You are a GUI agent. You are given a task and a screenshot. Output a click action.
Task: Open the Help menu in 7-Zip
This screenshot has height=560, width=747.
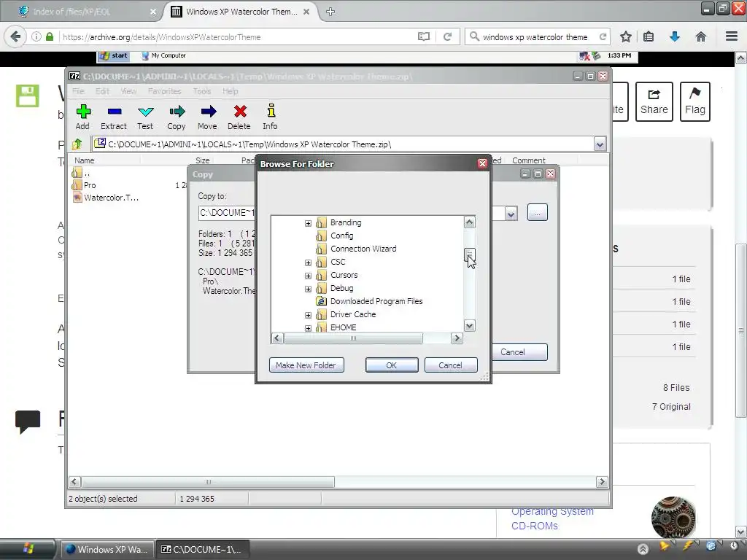tap(230, 91)
